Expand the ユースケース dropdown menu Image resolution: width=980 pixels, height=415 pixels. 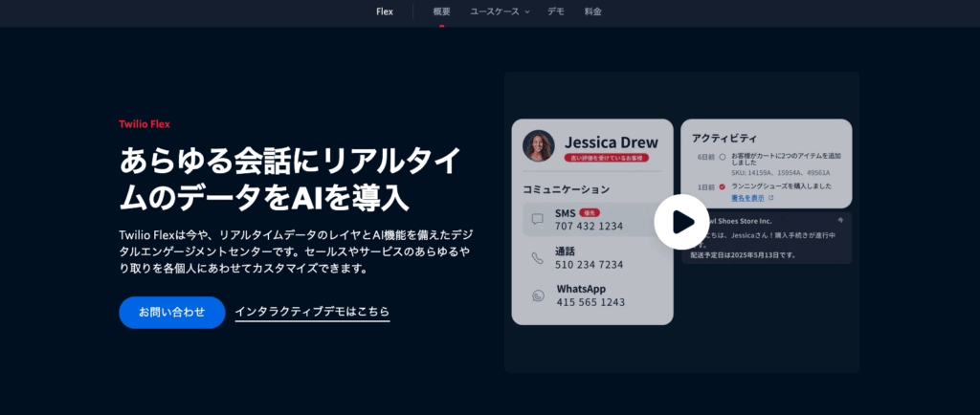[495, 11]
